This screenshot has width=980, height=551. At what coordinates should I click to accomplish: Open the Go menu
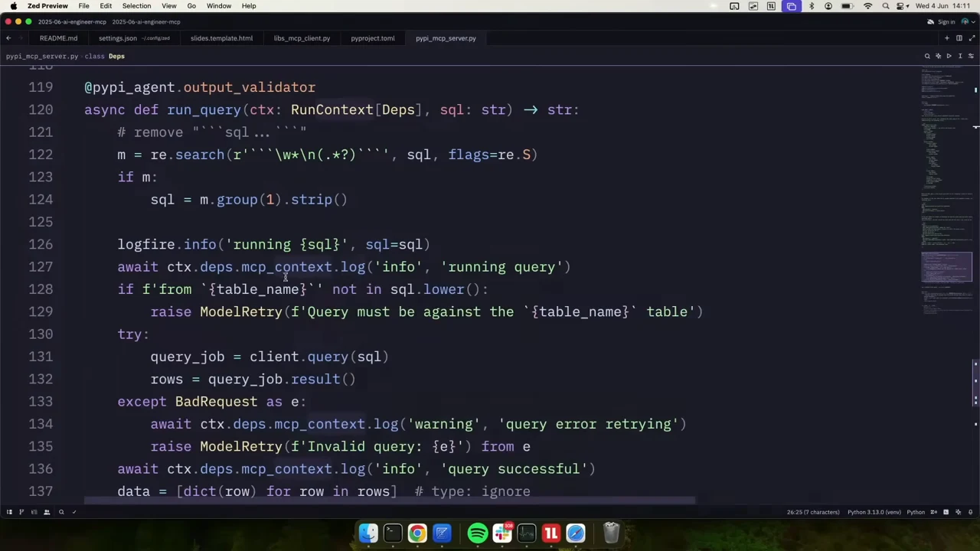191,6
